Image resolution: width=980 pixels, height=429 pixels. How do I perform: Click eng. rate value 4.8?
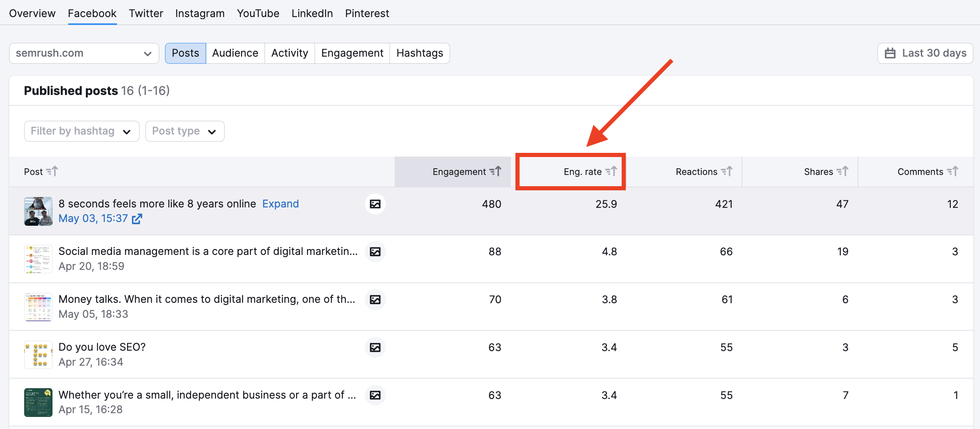coord(610,252)
